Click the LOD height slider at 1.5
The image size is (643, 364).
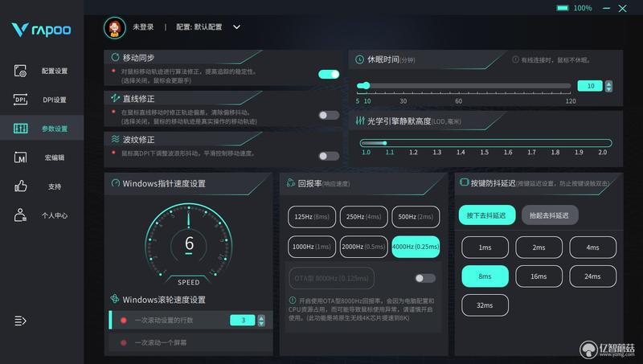tap(485, 143)
